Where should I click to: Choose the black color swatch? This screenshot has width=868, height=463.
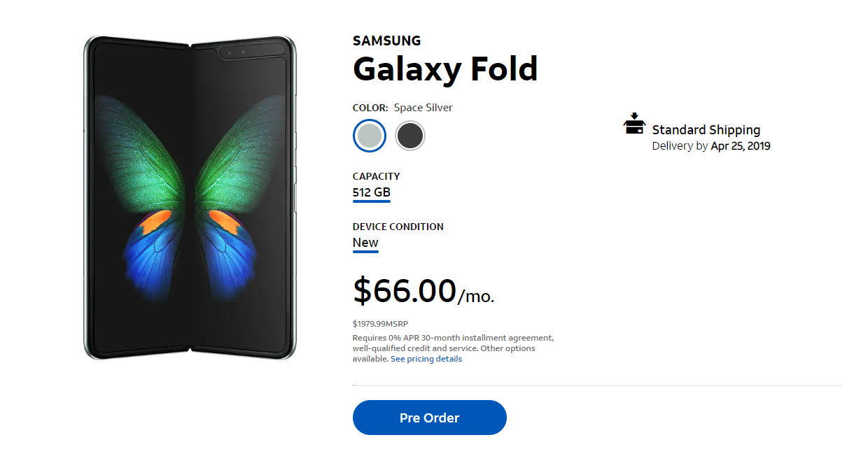410,136
